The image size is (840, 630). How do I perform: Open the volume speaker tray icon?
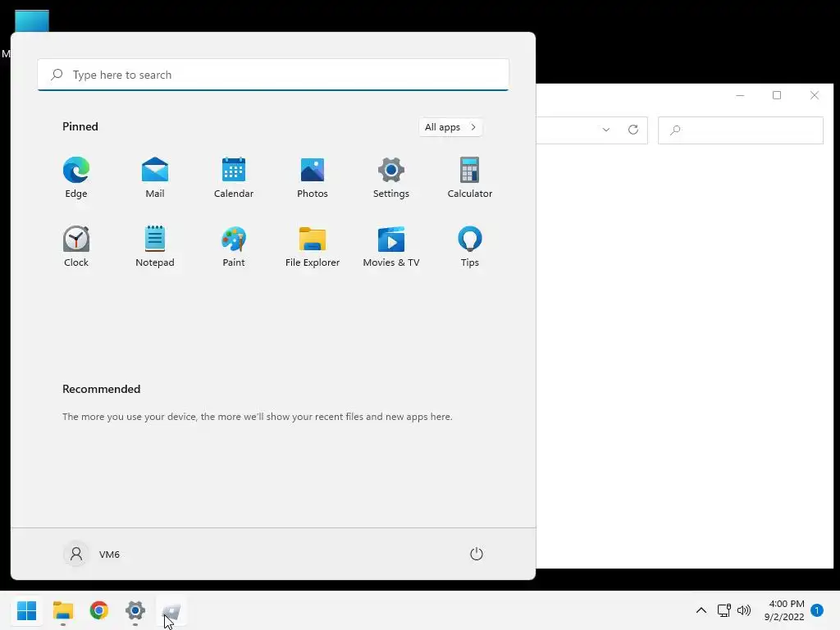744,610
